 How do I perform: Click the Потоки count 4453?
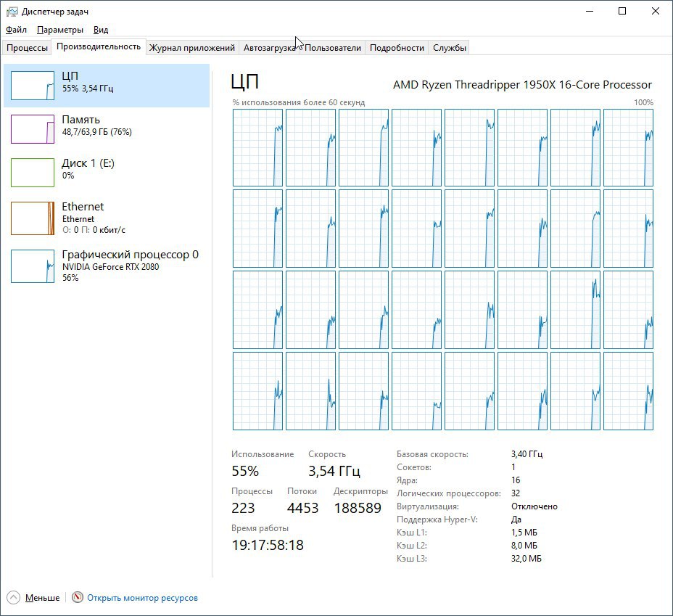[302, 508]
